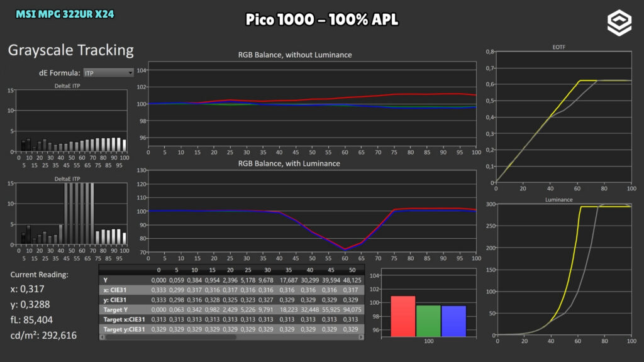Click the data table scrollbar left arrow

point(103,337)
